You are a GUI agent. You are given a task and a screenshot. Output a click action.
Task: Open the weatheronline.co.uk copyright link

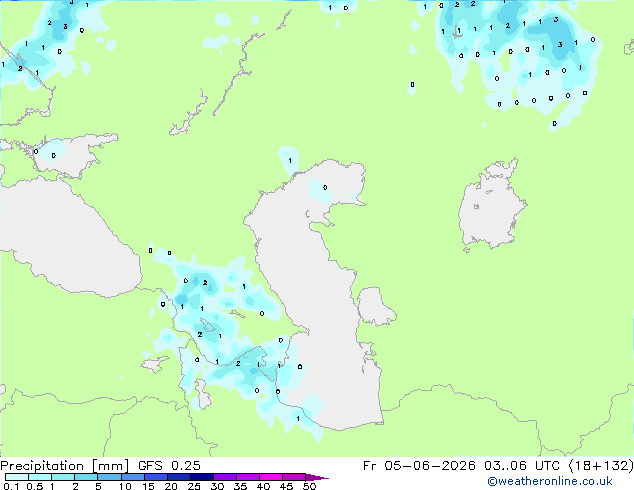550,481
